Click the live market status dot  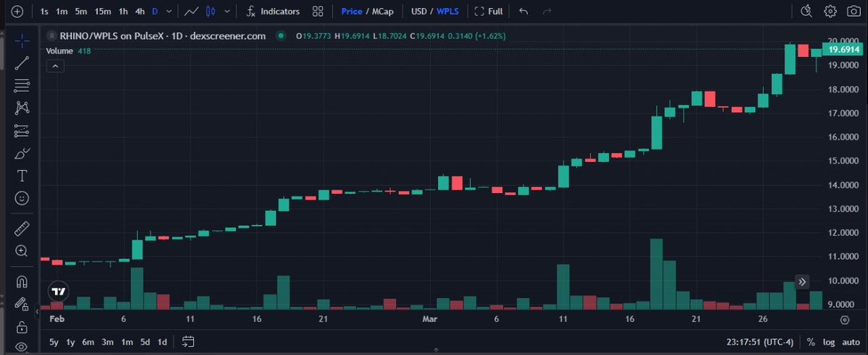pos(281,36)
